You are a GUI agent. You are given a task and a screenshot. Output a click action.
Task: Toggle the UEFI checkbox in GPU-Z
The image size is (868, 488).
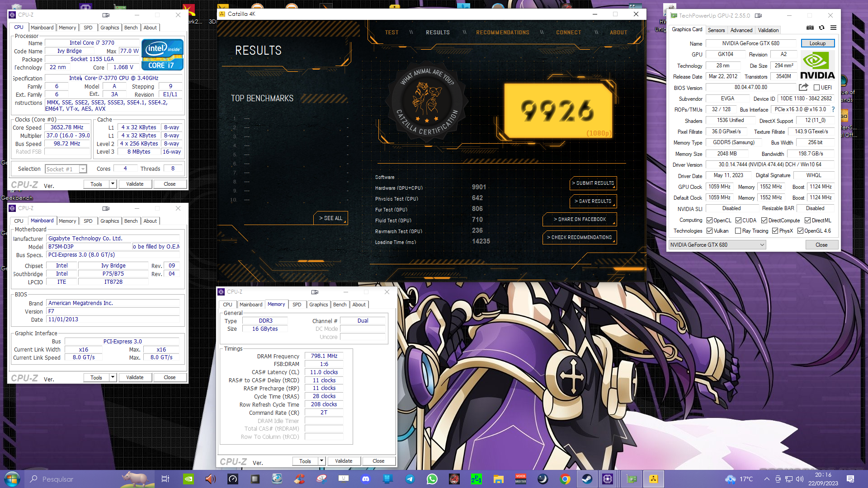tap(816, 88)
